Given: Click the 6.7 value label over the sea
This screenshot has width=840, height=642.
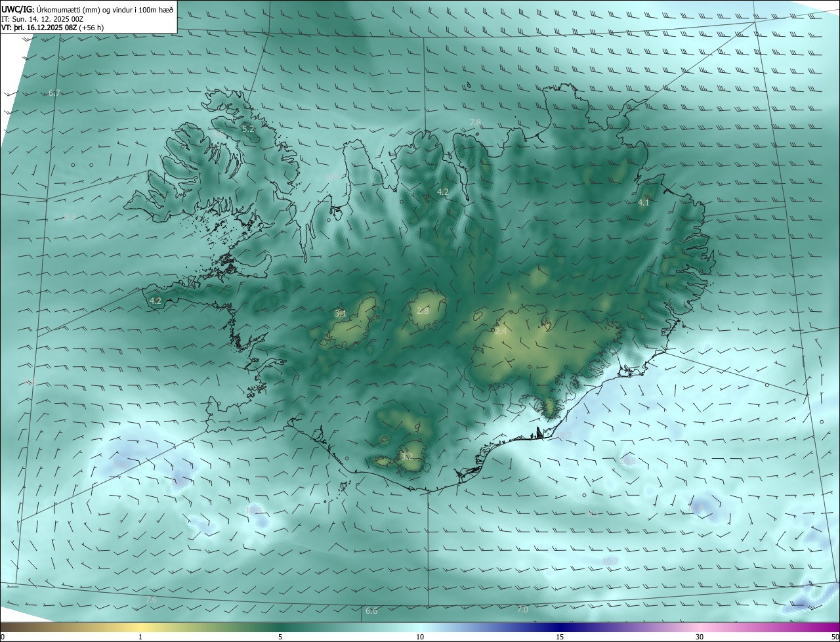Looking at the screenshot, I should tap(54, 93).
